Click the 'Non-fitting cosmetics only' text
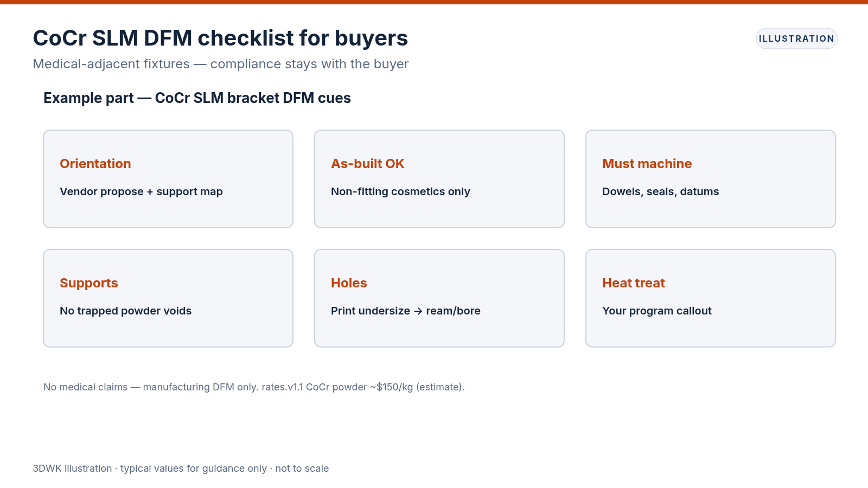 tap(400, 191)
